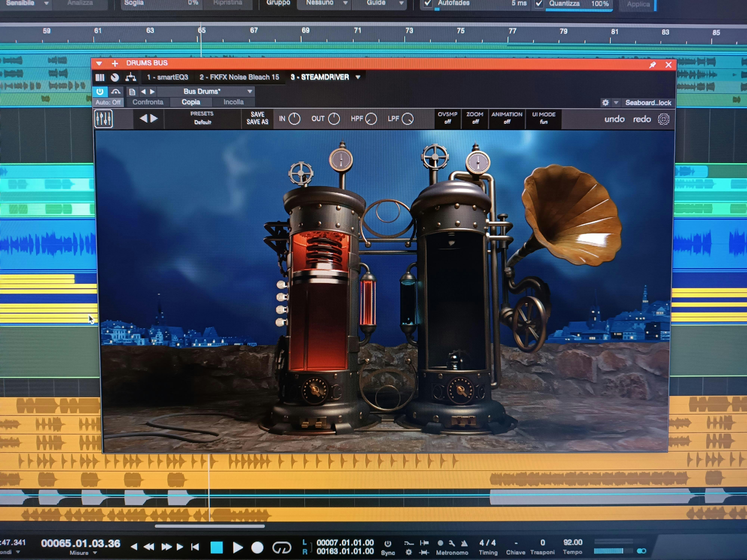Click the sidechain icon next to power
This screenshot has height=560, width=747.
click(115, 91)
